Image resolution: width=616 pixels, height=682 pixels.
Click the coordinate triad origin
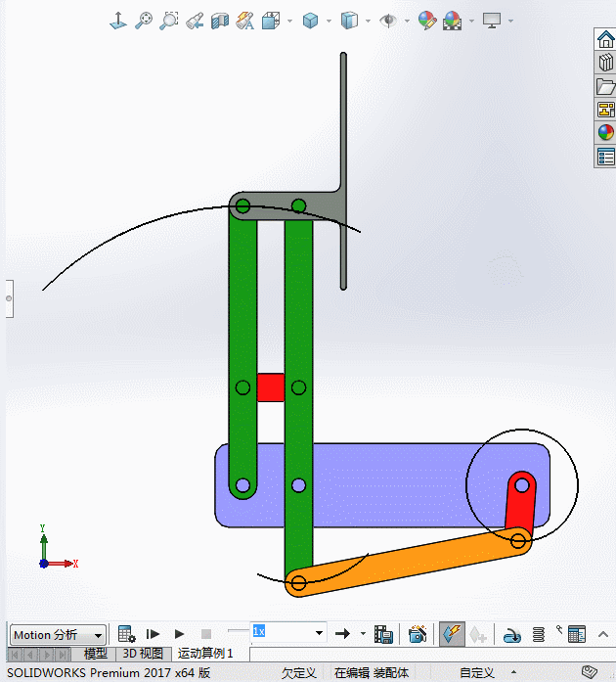point(44,564)
